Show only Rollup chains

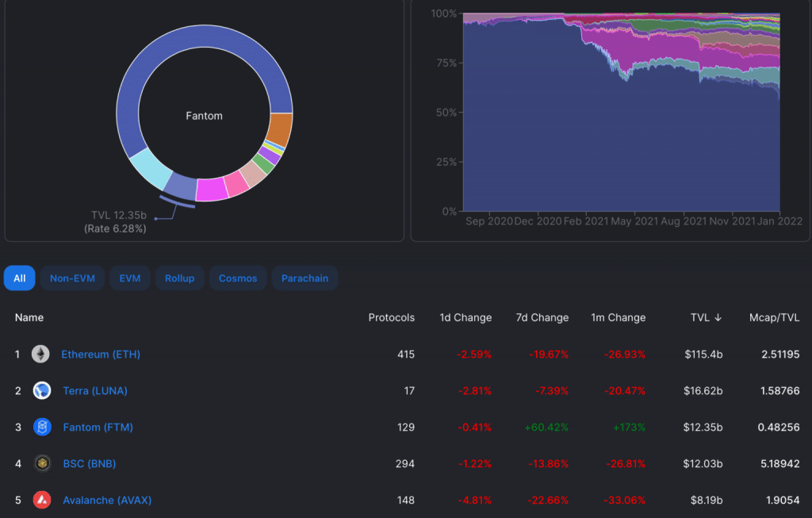pyautogui.click(x=180, y=278)
